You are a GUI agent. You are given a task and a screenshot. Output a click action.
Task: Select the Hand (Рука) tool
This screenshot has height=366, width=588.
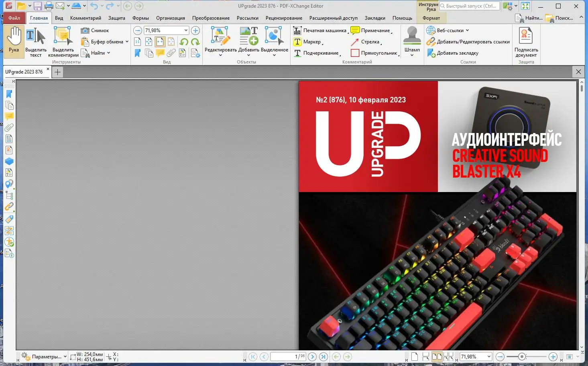point(14,41)
